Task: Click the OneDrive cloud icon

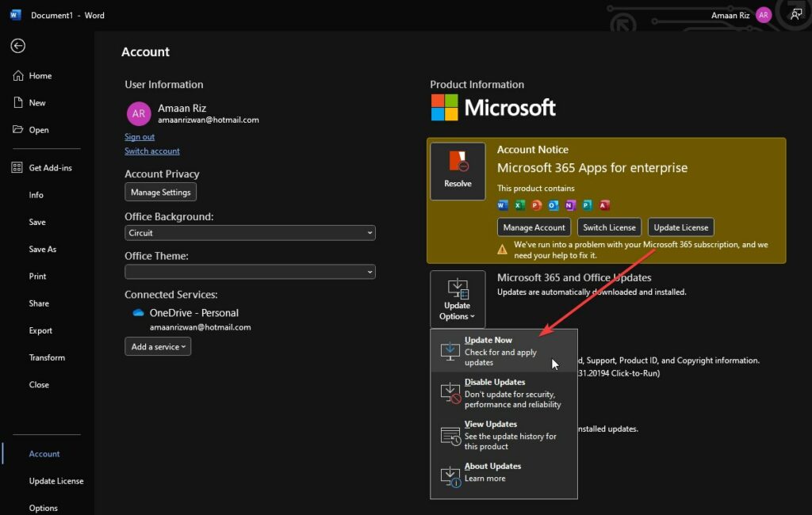Action: pyautogui.click(x=138, y=313)
